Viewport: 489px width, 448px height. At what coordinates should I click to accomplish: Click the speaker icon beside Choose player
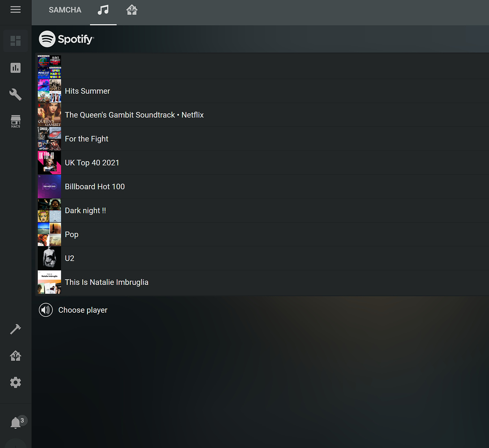[45, 310]
